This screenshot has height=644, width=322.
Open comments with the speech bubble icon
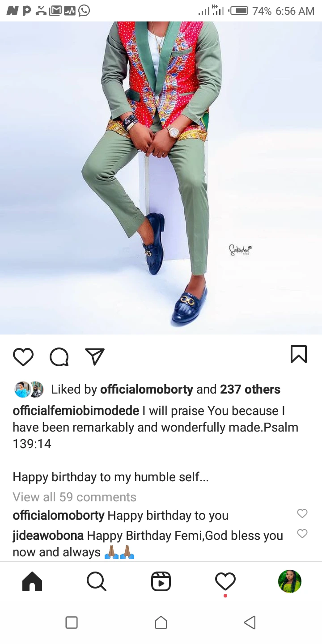pyautogui.click(x=59, y=357)
